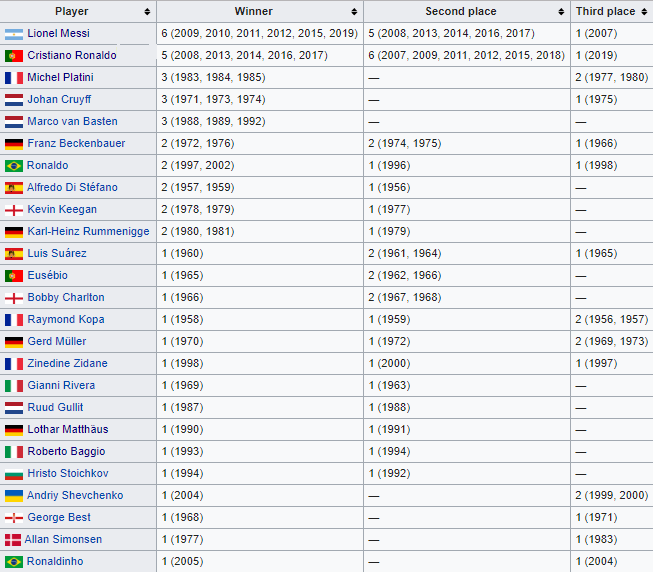
Task: Click the Ukraine flag beside Andriy Shevchenko
Action: [14, 495]
